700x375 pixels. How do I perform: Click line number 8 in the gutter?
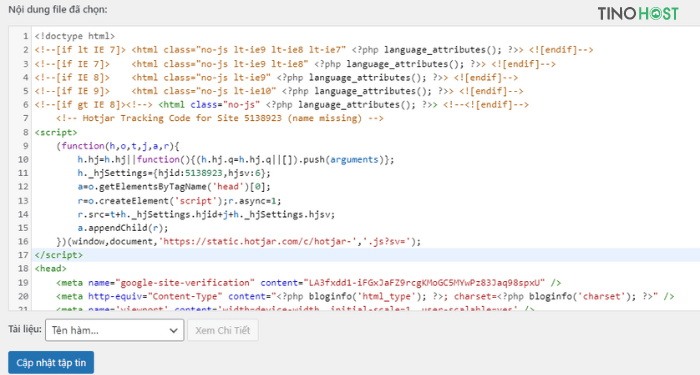(25, 132)
